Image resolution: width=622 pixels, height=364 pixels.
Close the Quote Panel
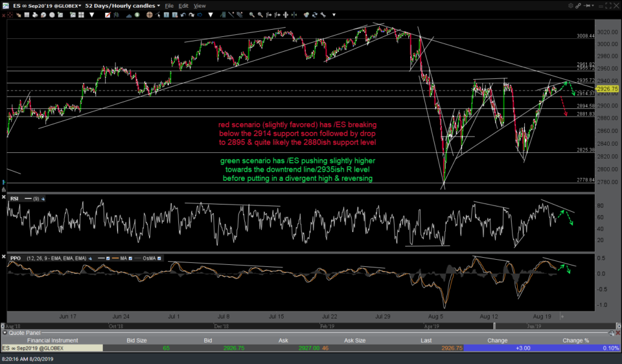tap(618, 333)
